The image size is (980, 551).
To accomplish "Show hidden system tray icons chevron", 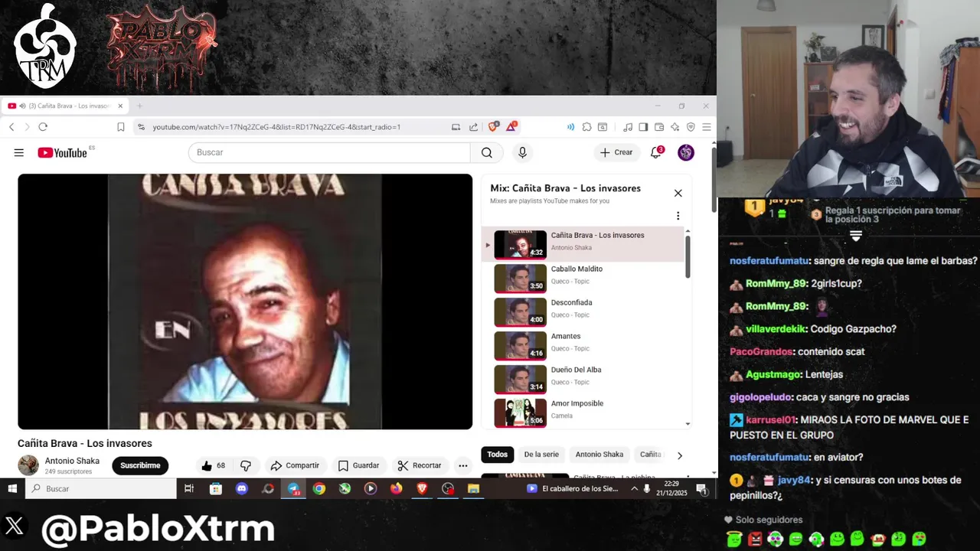I will 634,488.
